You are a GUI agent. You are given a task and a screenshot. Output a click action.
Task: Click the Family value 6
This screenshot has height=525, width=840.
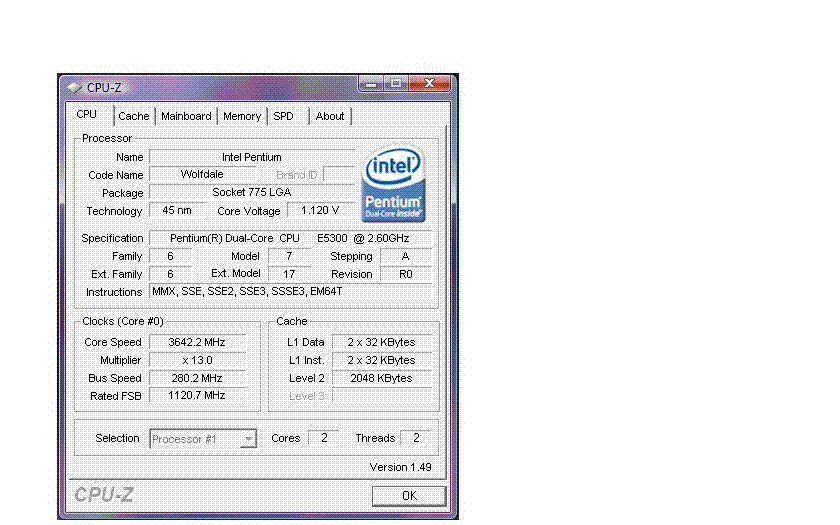point(170,256)
